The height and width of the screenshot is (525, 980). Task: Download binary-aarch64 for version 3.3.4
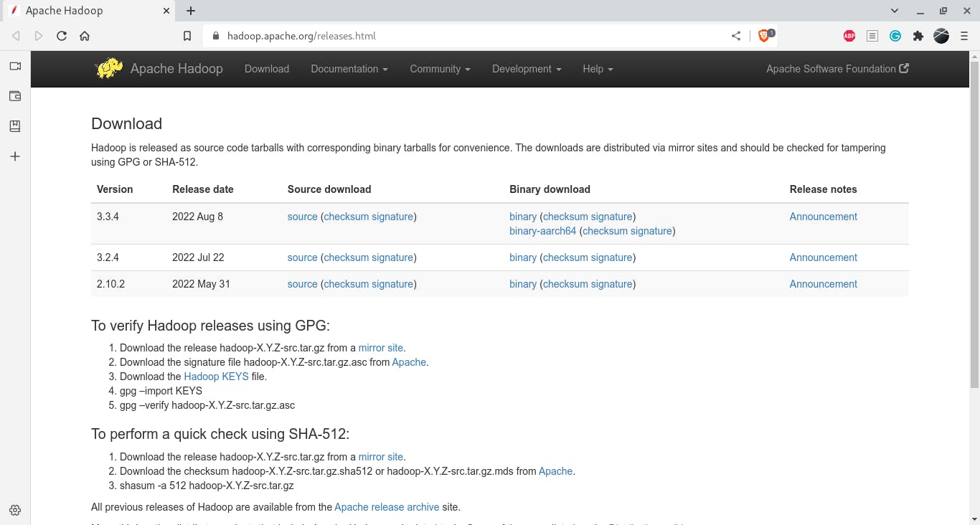543,231
